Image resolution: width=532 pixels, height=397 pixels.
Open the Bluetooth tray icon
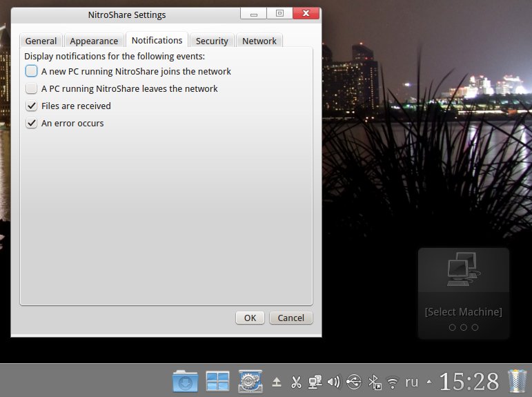375,383
